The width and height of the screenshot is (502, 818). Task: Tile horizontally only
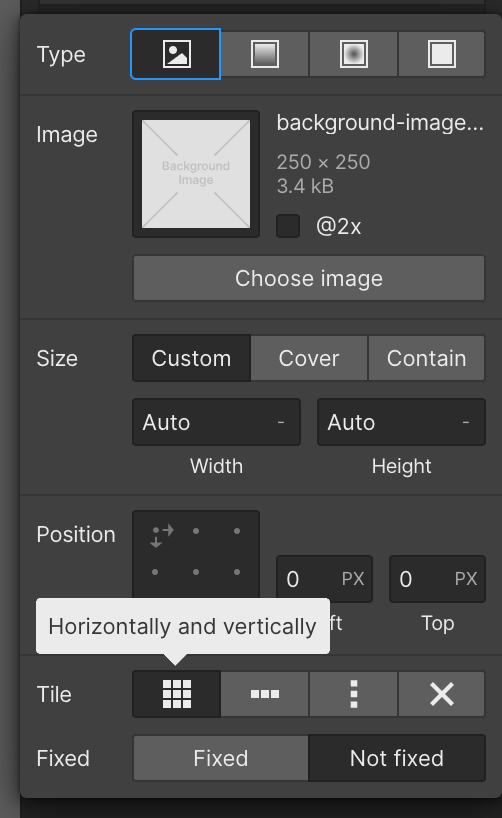click(x=265, y=694)
